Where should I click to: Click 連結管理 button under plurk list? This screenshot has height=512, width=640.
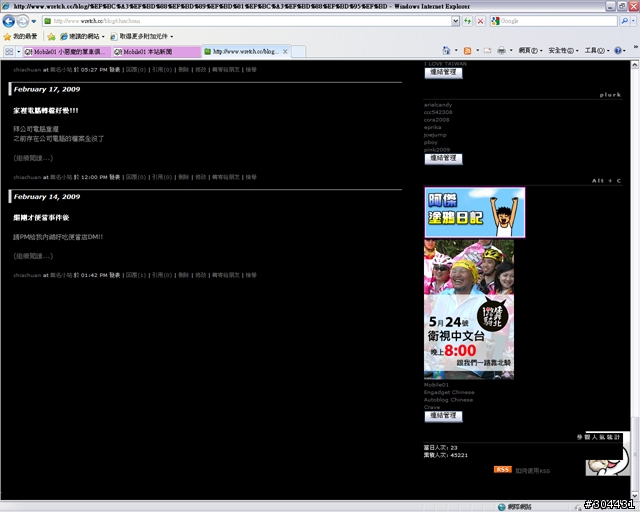click(443, 158)
